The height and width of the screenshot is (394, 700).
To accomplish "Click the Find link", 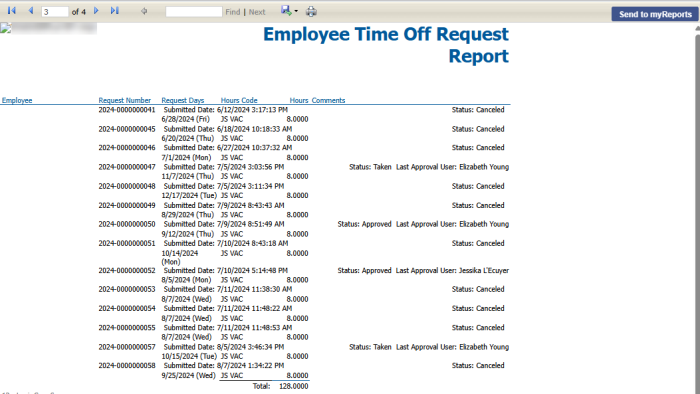I will [x=233, y=12].
